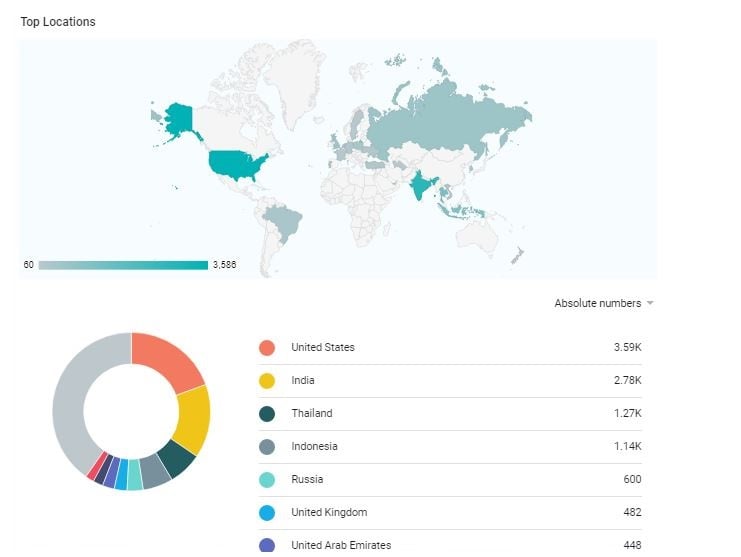Click the blue United Kingdom legend dot

point(267,513)
